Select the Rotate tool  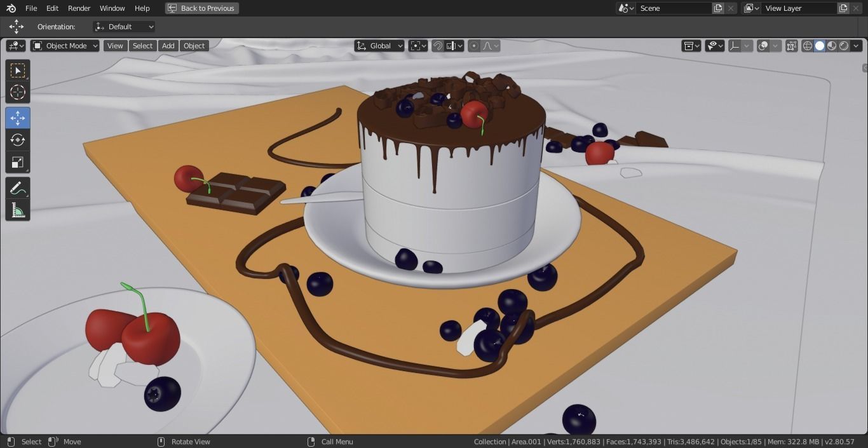(18, 140)
